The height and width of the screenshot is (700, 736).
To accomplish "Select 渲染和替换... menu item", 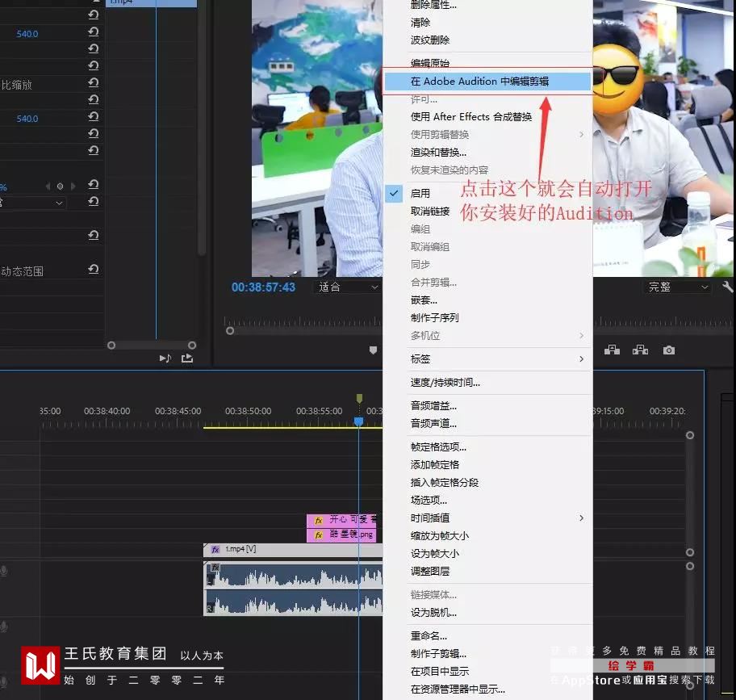I will click(438, 152).
